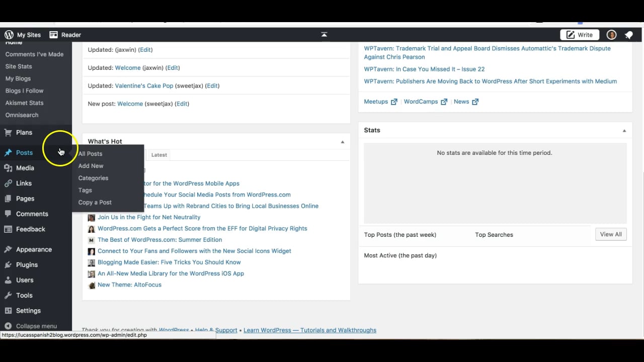Click the Pages icon in the sidebar

[8, 199]
